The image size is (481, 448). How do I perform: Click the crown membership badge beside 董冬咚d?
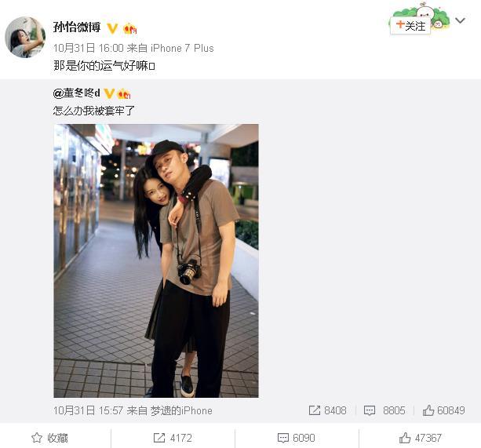click(124, 93)
